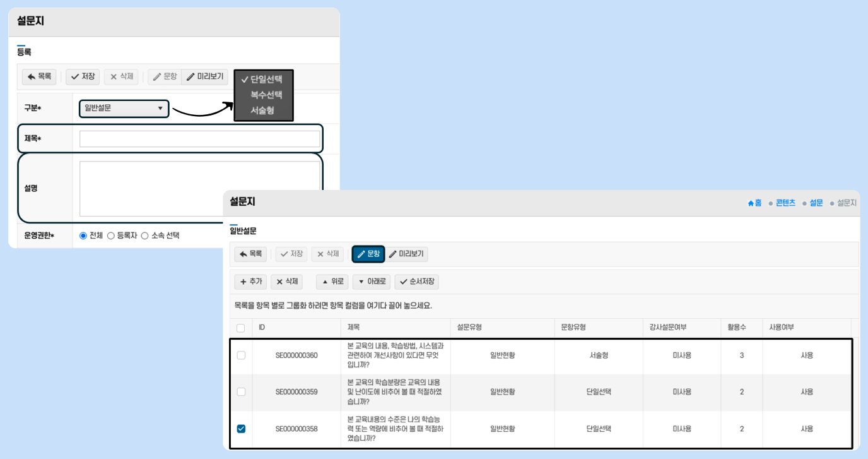Screen dimensions: 868x459
Task: Move the selected item up with 위로
Action: [332, 282]
